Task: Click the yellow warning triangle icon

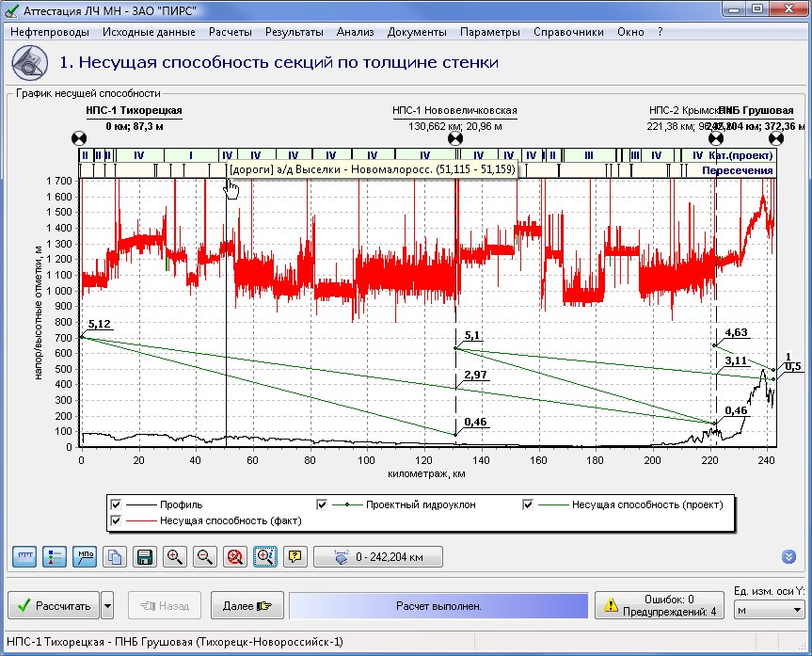Action: pos(612,605)
